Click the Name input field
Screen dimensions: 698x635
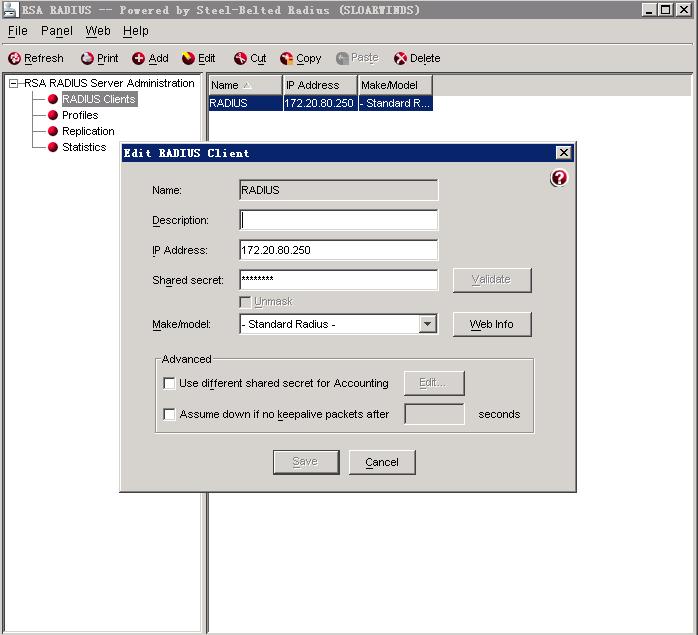point(339,190)
